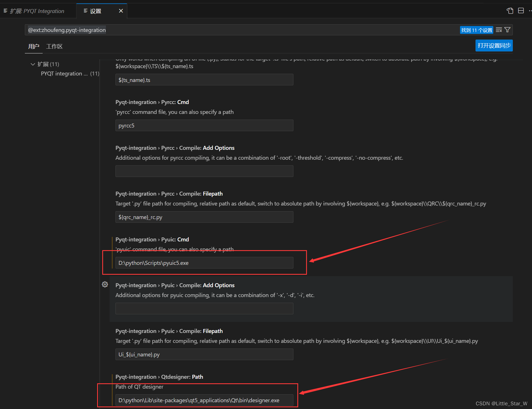Viewport: 532px width, 409px height.
Task: Click Pyuic Compile: Add Options title
Action: coord(175,285)
